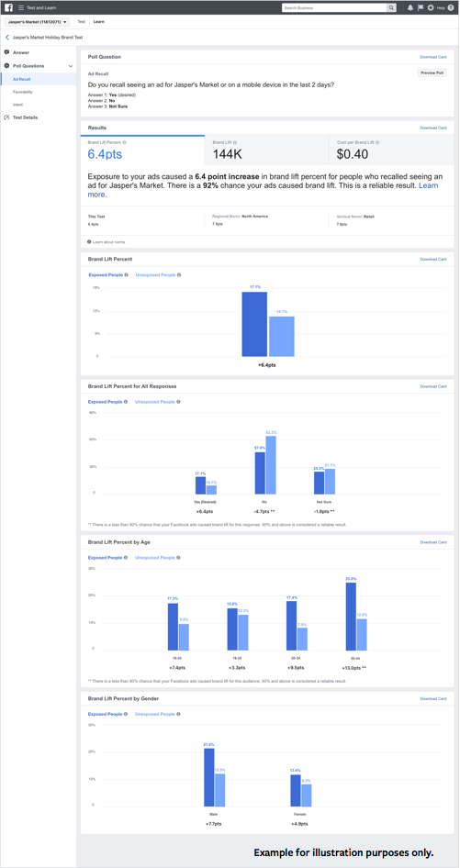Click the 17.1% exposed bar in Brand Lift Percent chart
The height and width of the screenshot is (868, 460).
[x=254, y=324]
